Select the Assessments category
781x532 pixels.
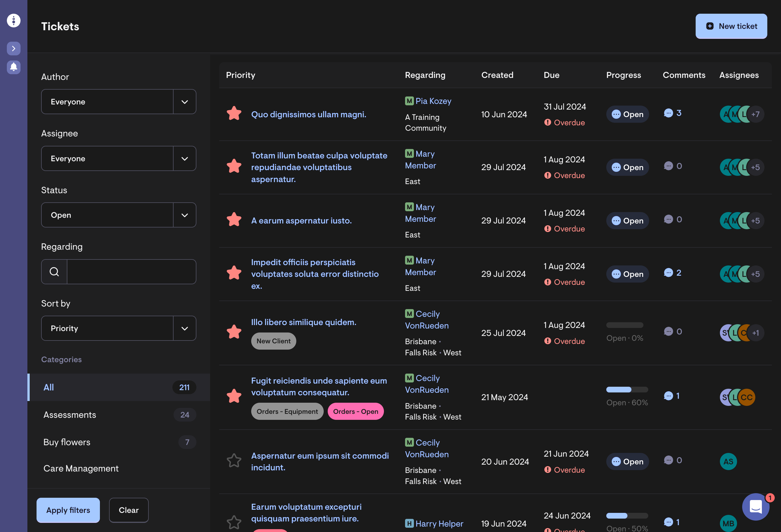119,415
